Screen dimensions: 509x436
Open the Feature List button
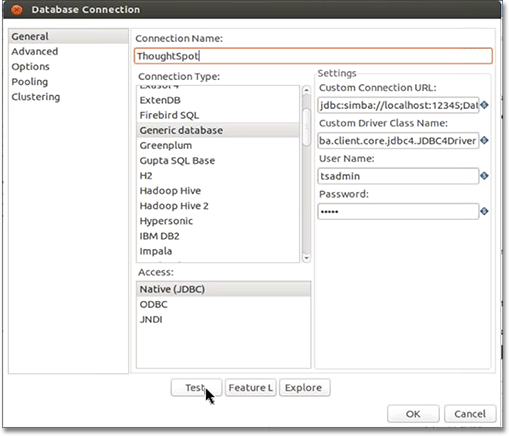251,388
